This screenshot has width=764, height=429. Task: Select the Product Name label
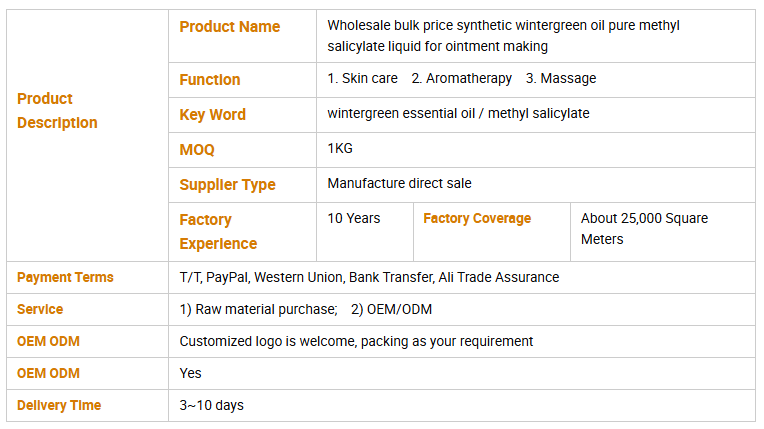click(x=229, y=27)
